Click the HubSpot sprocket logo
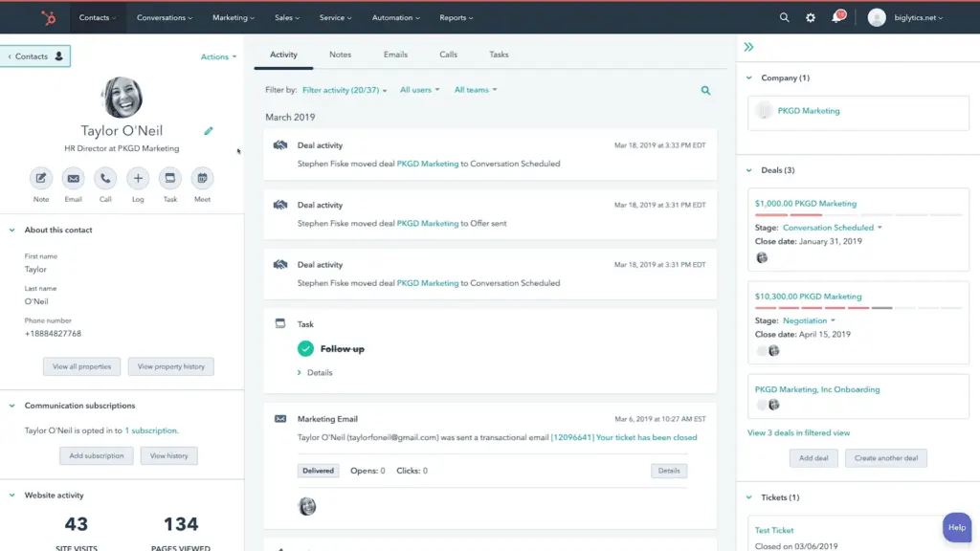Viewport: 980px width, 551px height. [48, 18]
